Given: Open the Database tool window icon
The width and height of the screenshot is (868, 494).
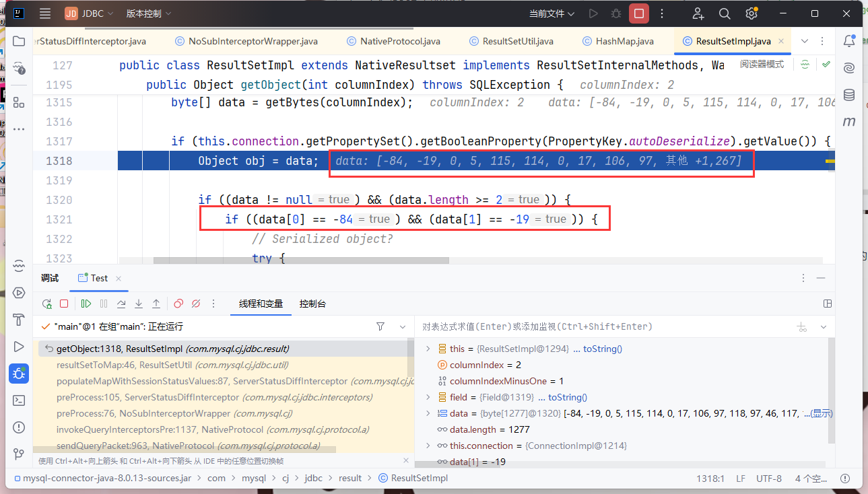Looking at the screenshot, I should click(849, 95).
